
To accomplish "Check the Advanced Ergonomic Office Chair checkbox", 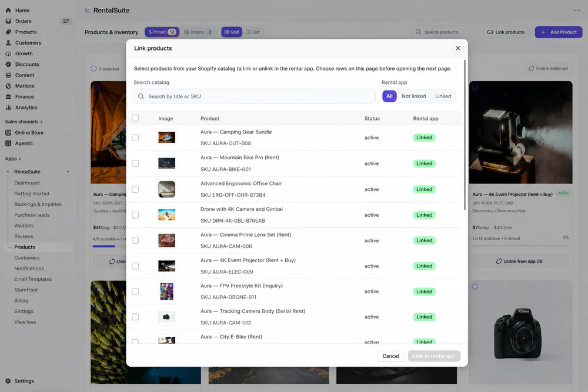I will [135, 189].
